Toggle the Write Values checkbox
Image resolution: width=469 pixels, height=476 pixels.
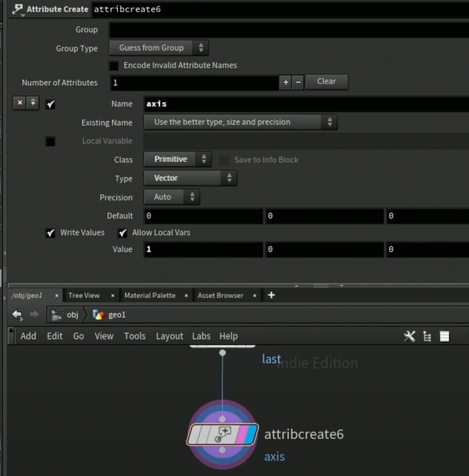coord(51,233)
